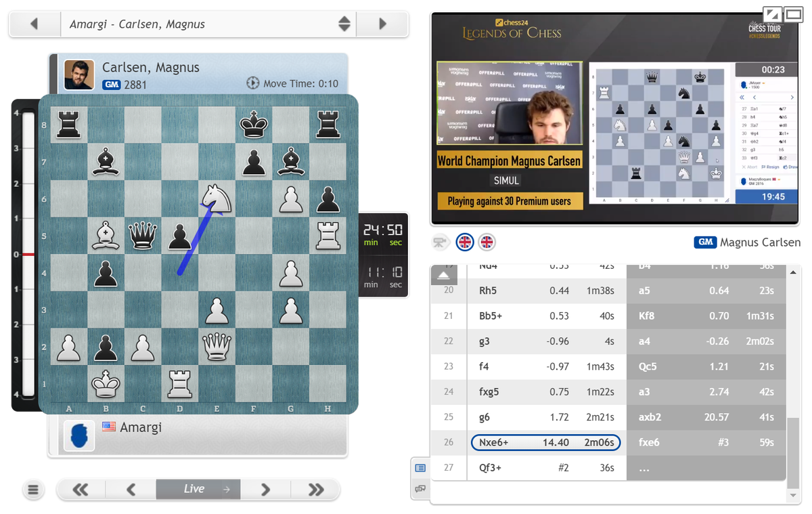Screen dimensions: 812x514
Task: Select the white knight on e6
Action: [216, 198]
